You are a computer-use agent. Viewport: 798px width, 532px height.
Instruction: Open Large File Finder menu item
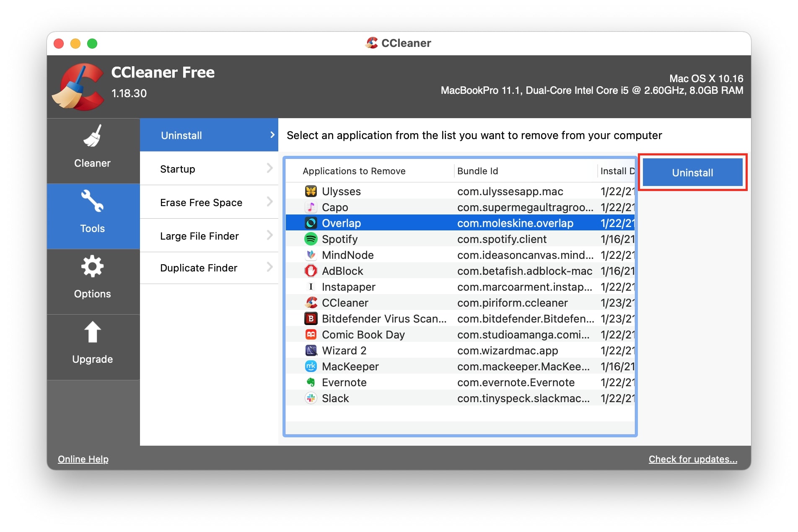click(209, 235)
